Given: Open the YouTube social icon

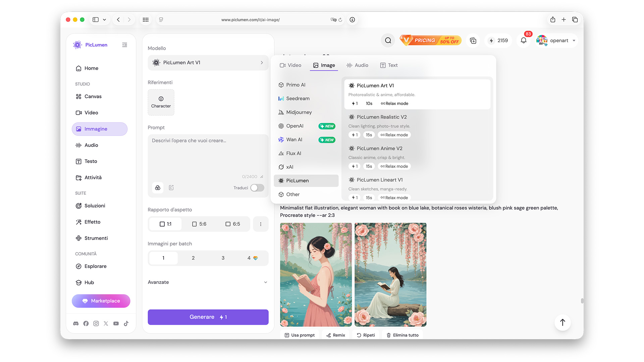Looking at the screenshot, I should 116,323.
